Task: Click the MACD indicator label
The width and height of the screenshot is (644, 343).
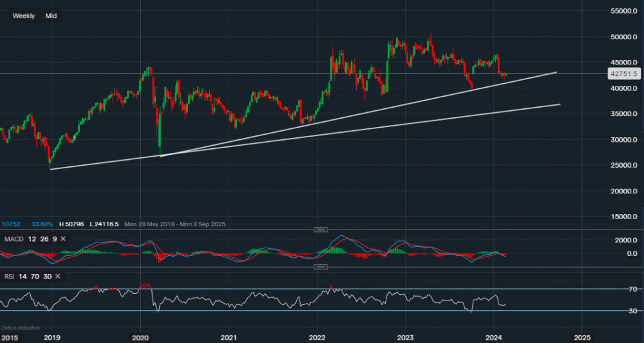Action: tap(14, 240)
